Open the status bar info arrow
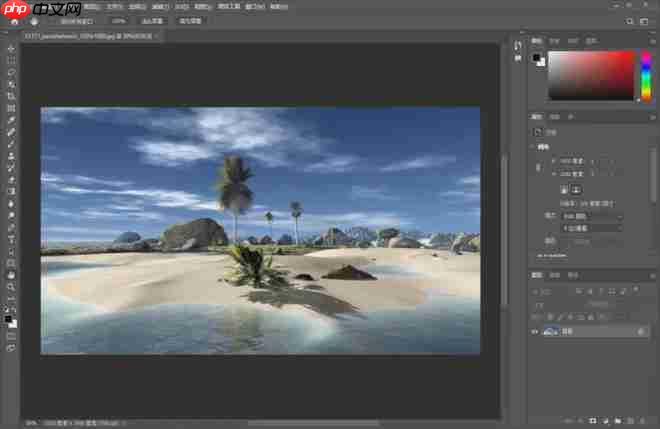660x429 pixels. (x=124, y=423)
